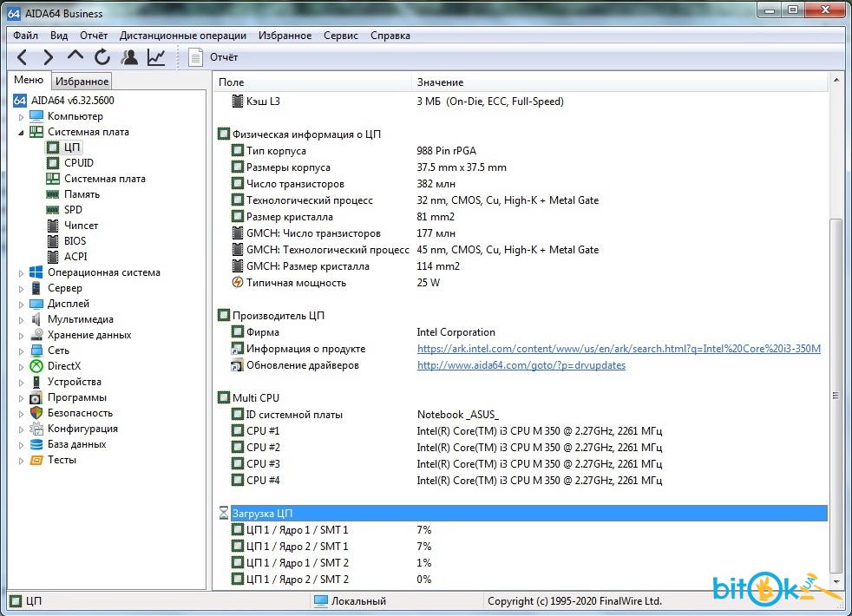
Task: Select SPD in the tree
Action: click(x=73, y=210)
